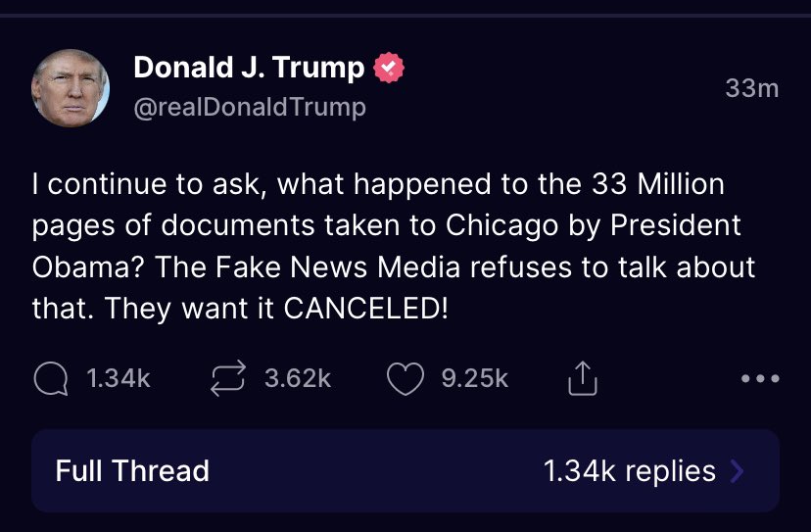Click the 33m timestamp
Screen dimensions: 811x532
click(x=751, y=88)
